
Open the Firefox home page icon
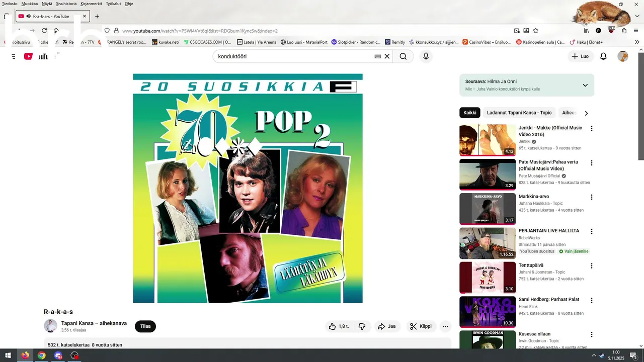coord(56,31)
